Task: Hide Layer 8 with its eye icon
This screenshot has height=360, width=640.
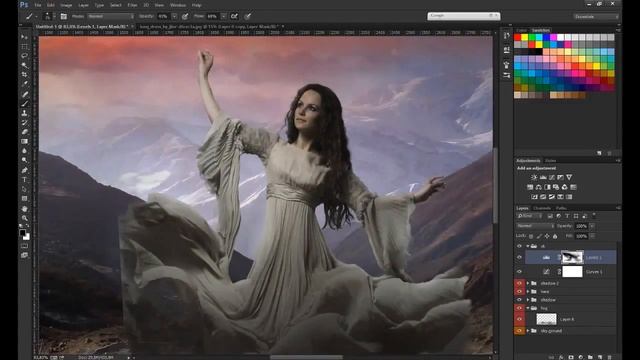Action: coord(519,319)
